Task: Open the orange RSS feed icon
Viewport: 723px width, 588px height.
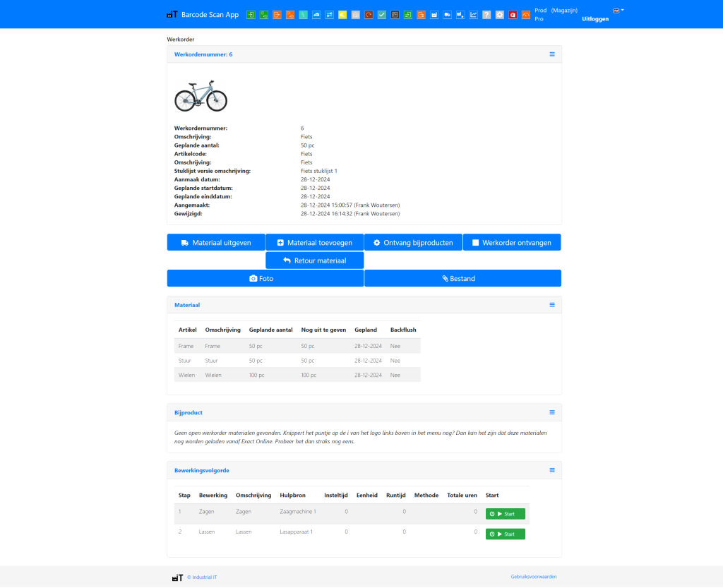Action: [x=525, y=14]
